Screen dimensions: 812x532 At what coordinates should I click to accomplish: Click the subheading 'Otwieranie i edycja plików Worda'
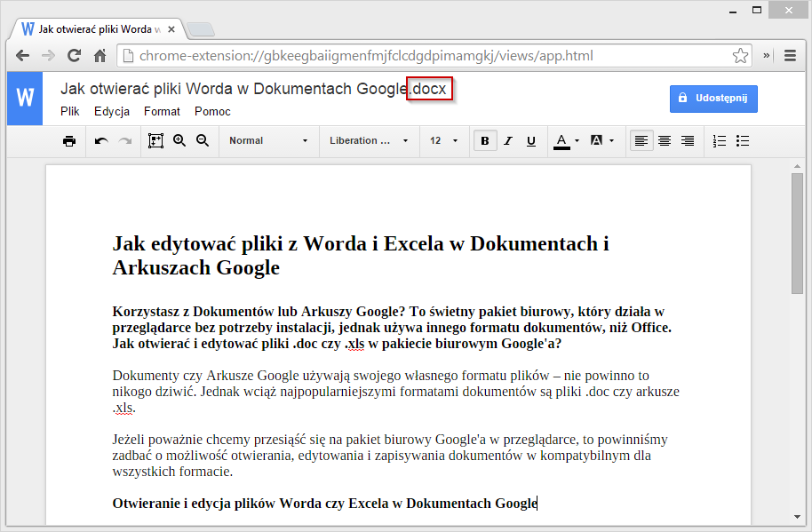(x=324, y=503)
